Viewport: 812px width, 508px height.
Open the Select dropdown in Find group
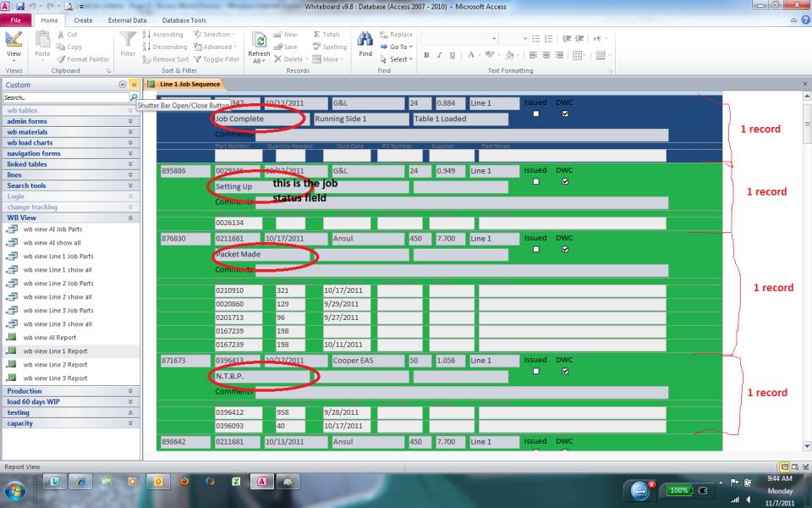(x=397, y=59)
